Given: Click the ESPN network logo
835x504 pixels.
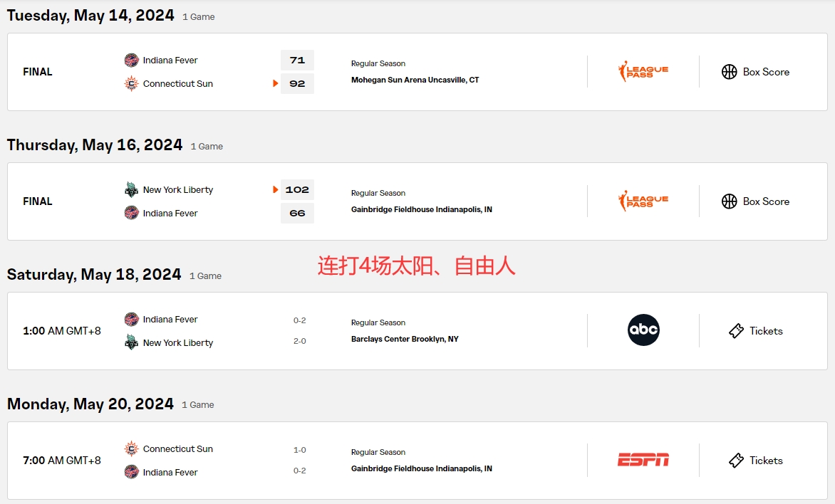Looking at the screenshot, I should (643, 460).
